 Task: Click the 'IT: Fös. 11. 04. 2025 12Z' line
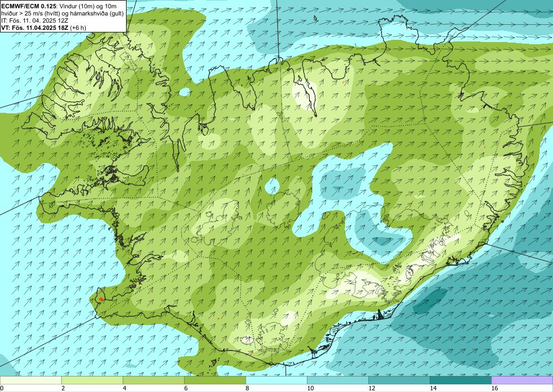[34, 20]
